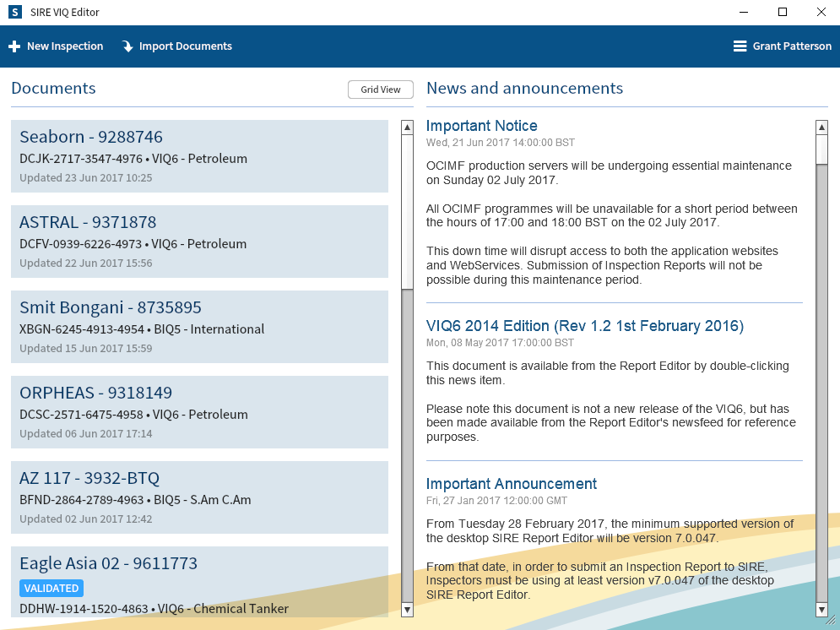The height and width of the screenshot is (630, 840).
Task: Click the Documents section heading
Action: point(53,89)
